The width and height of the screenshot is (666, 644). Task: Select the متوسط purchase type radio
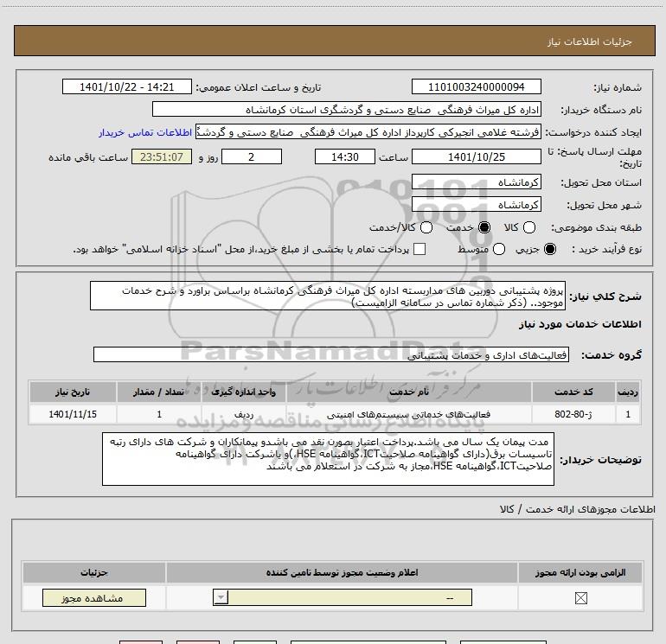[499, 249]
